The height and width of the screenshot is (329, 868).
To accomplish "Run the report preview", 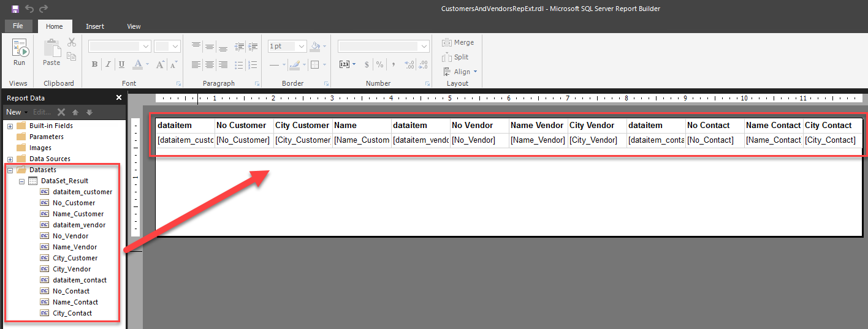I will (20, 53).
